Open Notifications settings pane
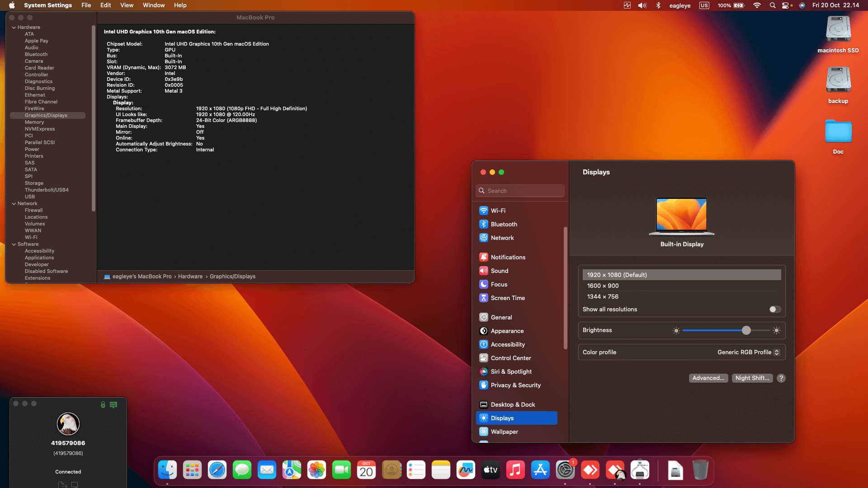The width and height of the screenshot is (868, 488). 508,257
